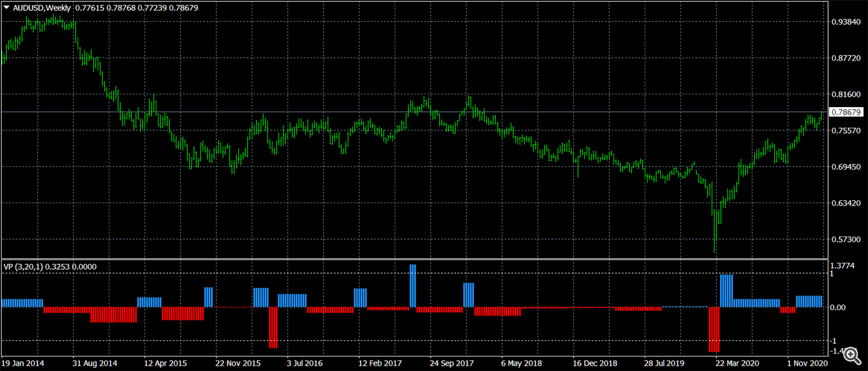This screenshot has height=371, width=868.
Task: Click the 22 Nov 2015 date label
Action: tap(238, 363)
